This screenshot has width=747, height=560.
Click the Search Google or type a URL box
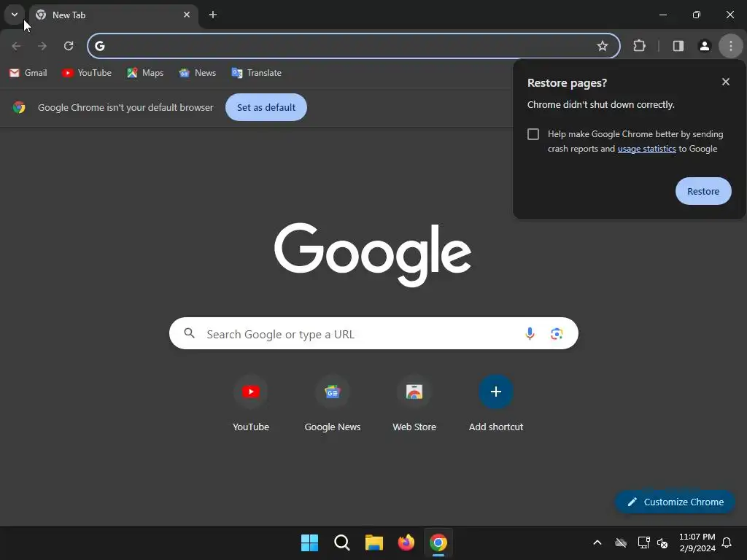(x=373, y=333)
